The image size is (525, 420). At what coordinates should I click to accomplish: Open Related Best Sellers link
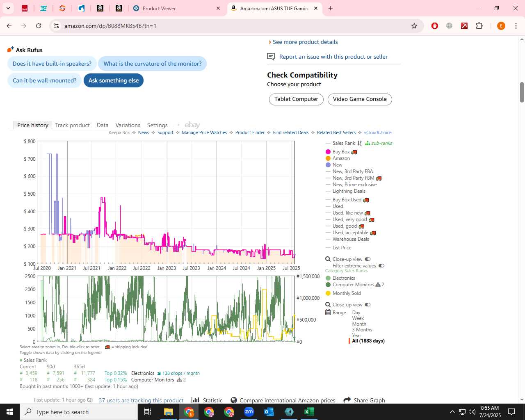click(x=336, y=132)
